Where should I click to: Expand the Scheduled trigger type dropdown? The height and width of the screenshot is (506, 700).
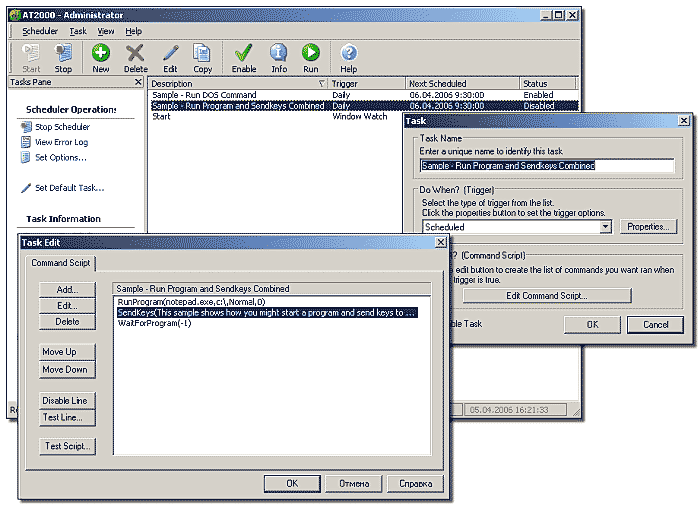point(606,227)
